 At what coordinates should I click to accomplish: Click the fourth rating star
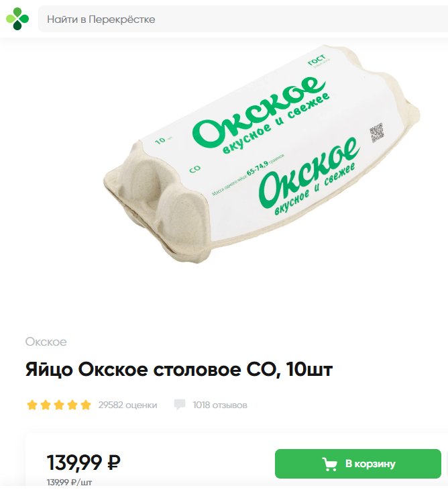[x=72, y=405]
